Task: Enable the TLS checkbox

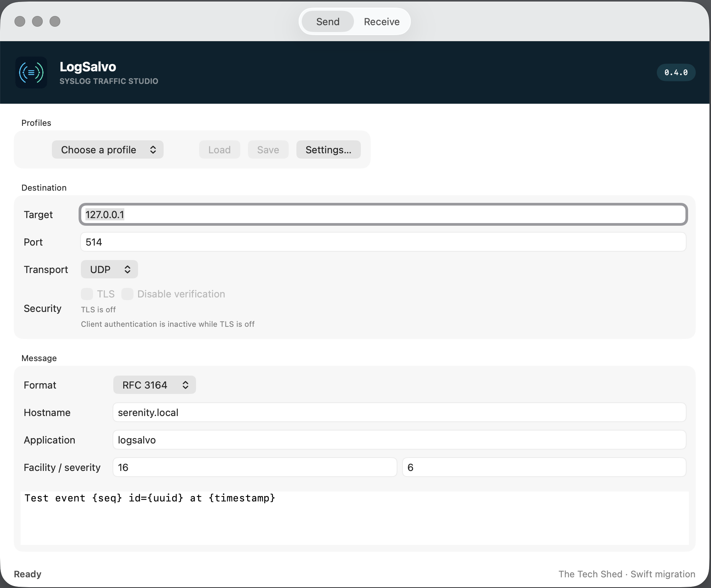Action: [87, 294]
